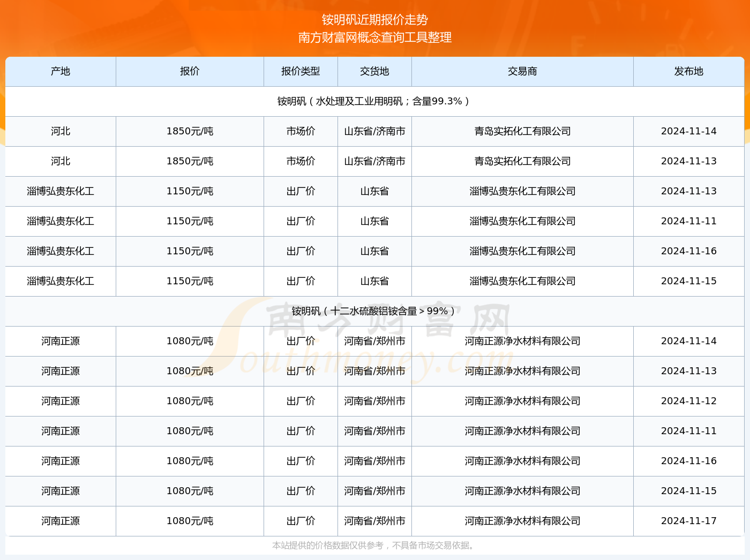750x560 pixels.
Task: Click date 2024-11-13 in the 河南正源 row
Action: point(689,371)
